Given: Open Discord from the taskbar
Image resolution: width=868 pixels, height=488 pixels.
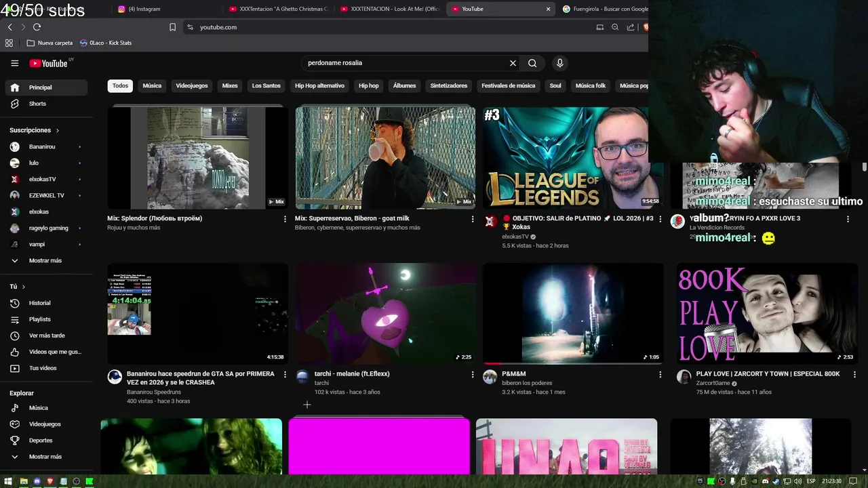Looking at the screenshot, I should click(37, 481).
